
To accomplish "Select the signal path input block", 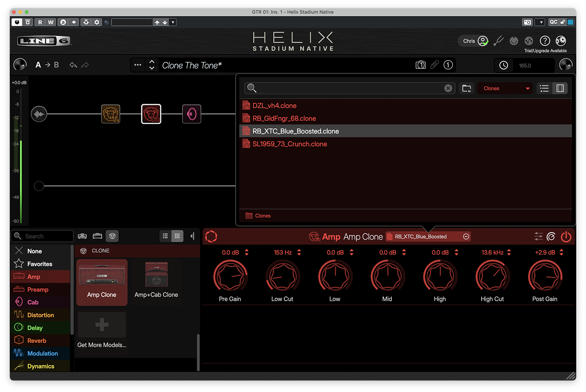I will click(39, 114).
